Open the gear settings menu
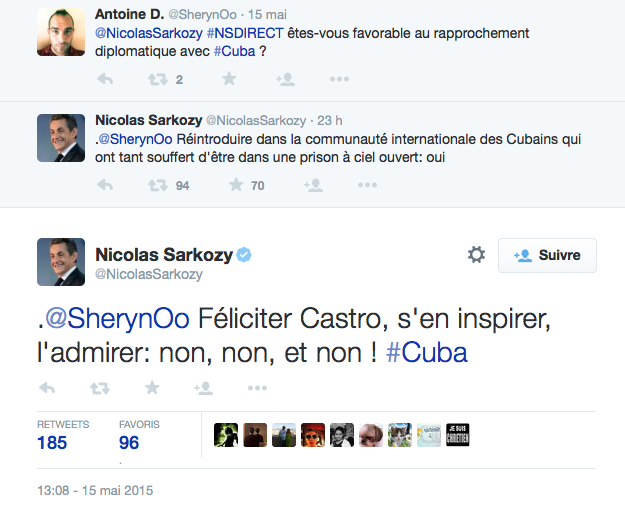The image size is (625, 528). [x=476, y=255]
